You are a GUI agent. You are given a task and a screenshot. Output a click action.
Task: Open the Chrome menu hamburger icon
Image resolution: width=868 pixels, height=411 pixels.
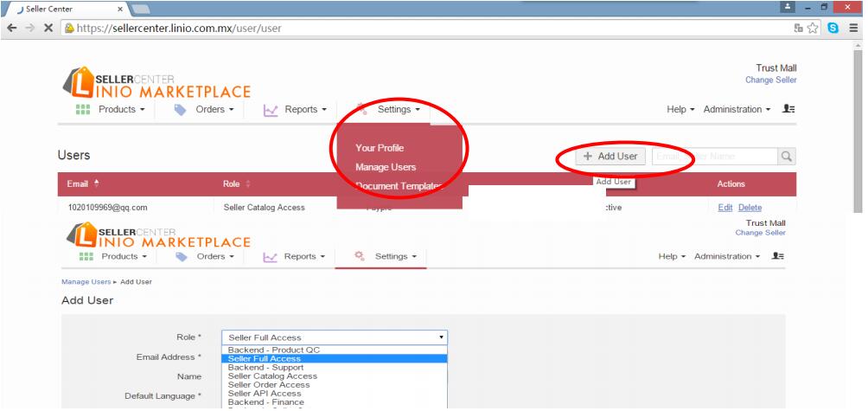coord(853,28)
